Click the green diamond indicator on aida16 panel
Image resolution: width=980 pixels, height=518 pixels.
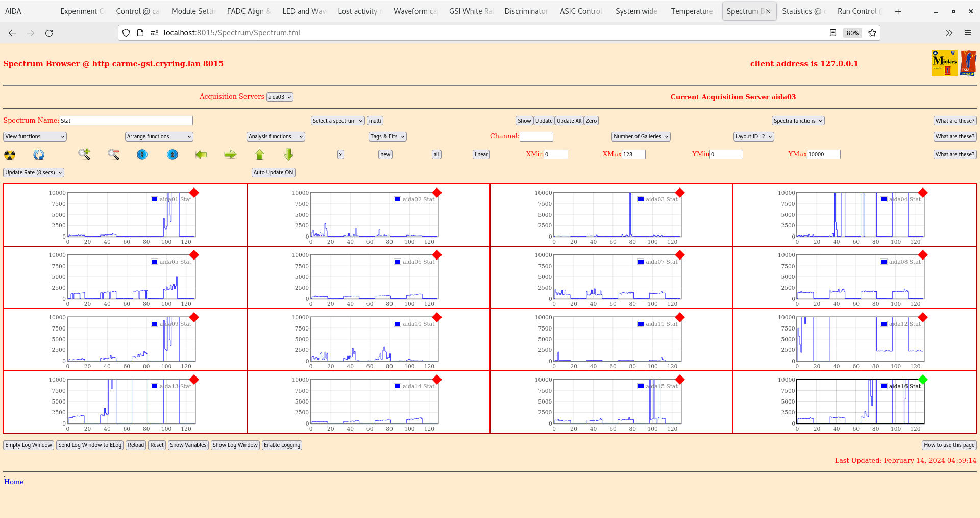(922, 380)
